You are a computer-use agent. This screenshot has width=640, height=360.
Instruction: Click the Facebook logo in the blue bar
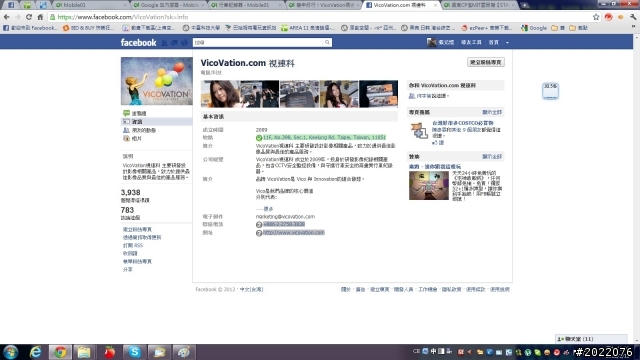point(138,42)
